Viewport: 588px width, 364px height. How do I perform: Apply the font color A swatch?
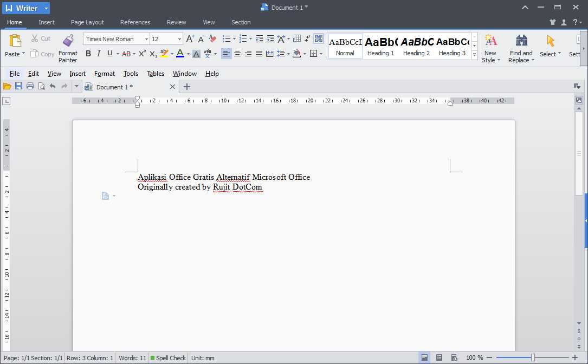[180, 54]
